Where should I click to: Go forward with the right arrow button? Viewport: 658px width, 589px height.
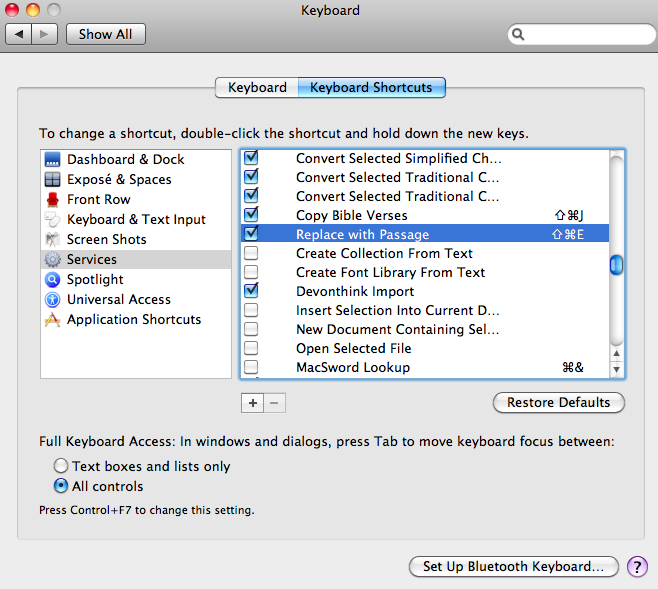click(44, 34)
